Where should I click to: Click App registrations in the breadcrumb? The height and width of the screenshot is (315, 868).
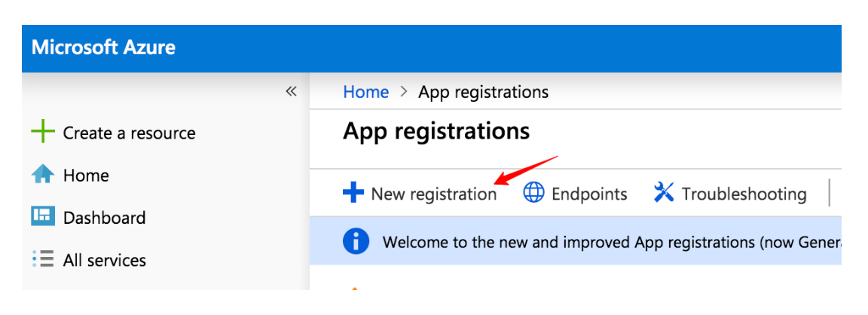point(483,92)
